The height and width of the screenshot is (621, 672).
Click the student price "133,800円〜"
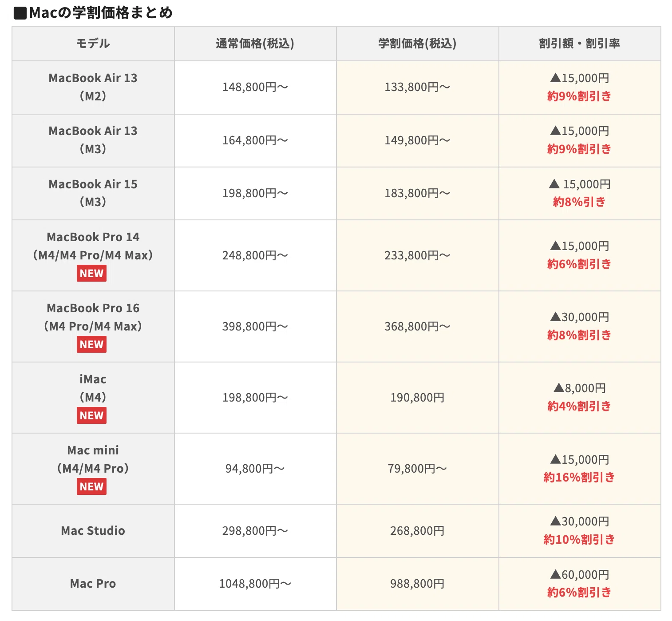tap(417, 87)
